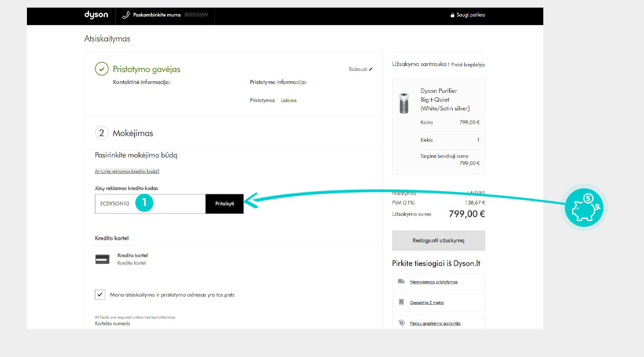This screenshot has height=357, width=644.
Task: Click the piggy bank savings icon
Action: click(x=584, y=207)
